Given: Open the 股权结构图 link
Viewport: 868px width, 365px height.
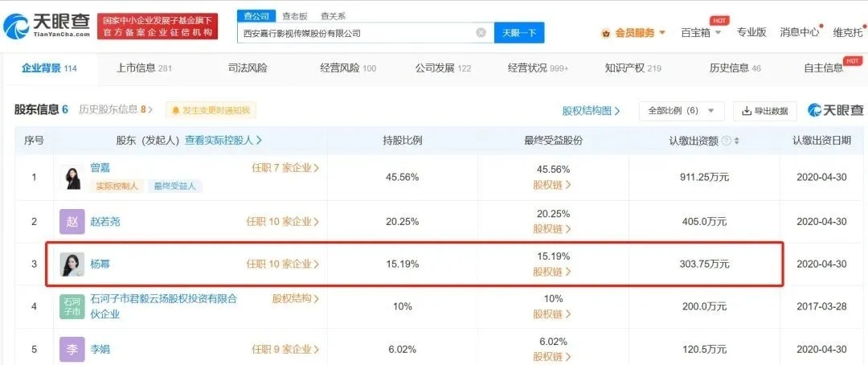Looking at the screenshot, I should coord(592,111).
